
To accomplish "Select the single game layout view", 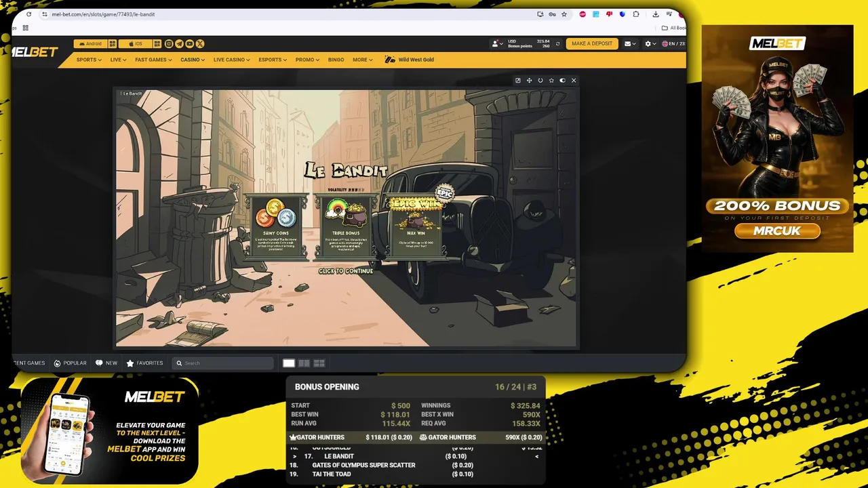I will (289, 363).
